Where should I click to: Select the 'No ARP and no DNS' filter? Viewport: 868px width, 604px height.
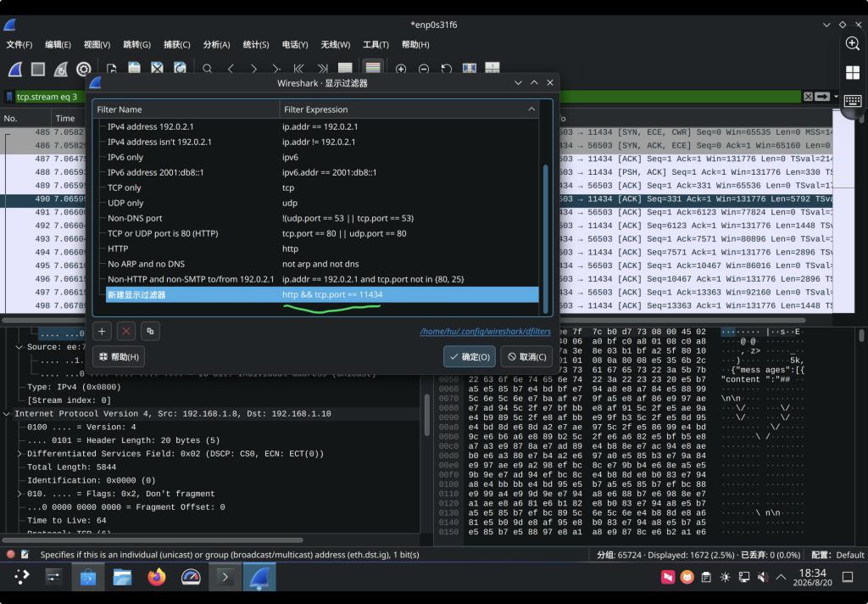(x=321, y=265)
